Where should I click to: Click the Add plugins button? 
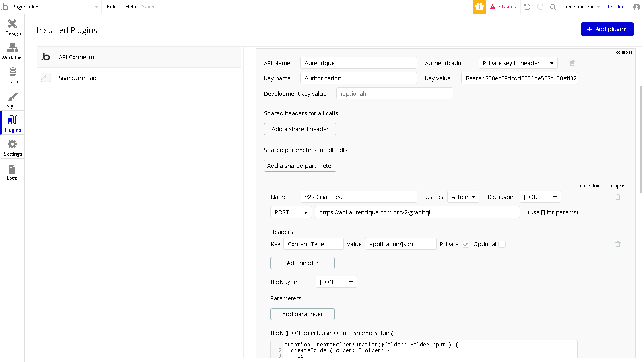(607, 29)
